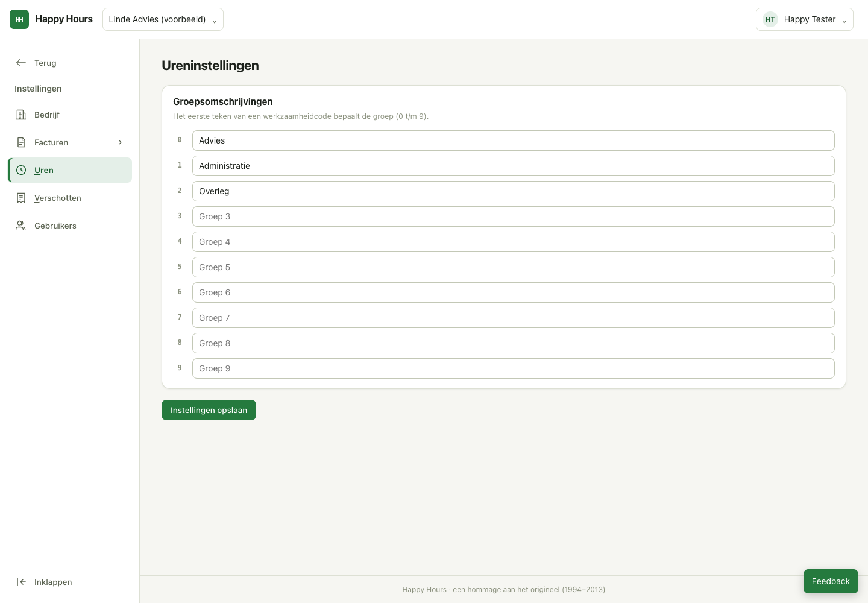Select the Uren settings item
868x603 pixels.
pos(70,170)
